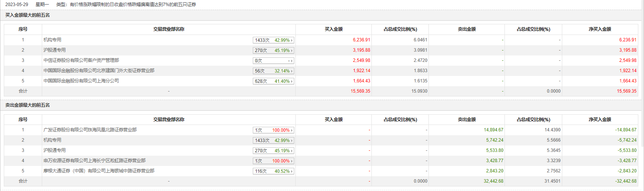Select the 5,742.24 sell amount cell
The height and width of the screenshot is (191, 644).
495,140
